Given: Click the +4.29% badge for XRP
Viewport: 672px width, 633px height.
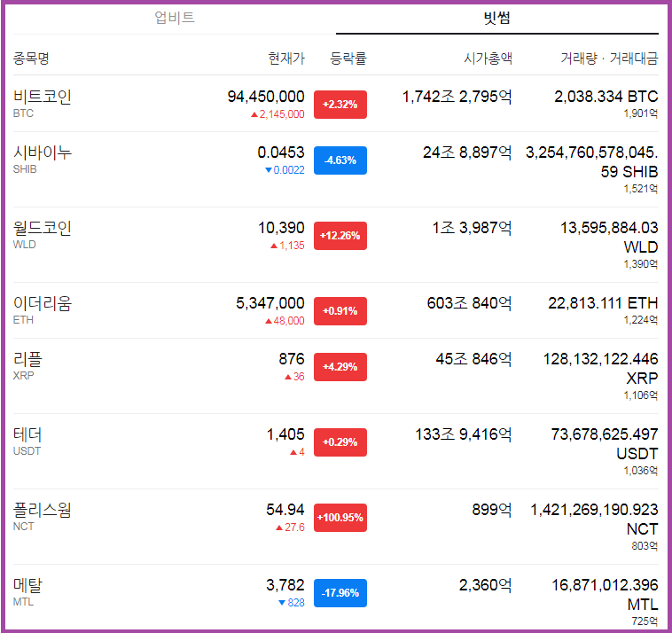Looking at the screenshot, I should pyautogui.click(x=340, y=367).
